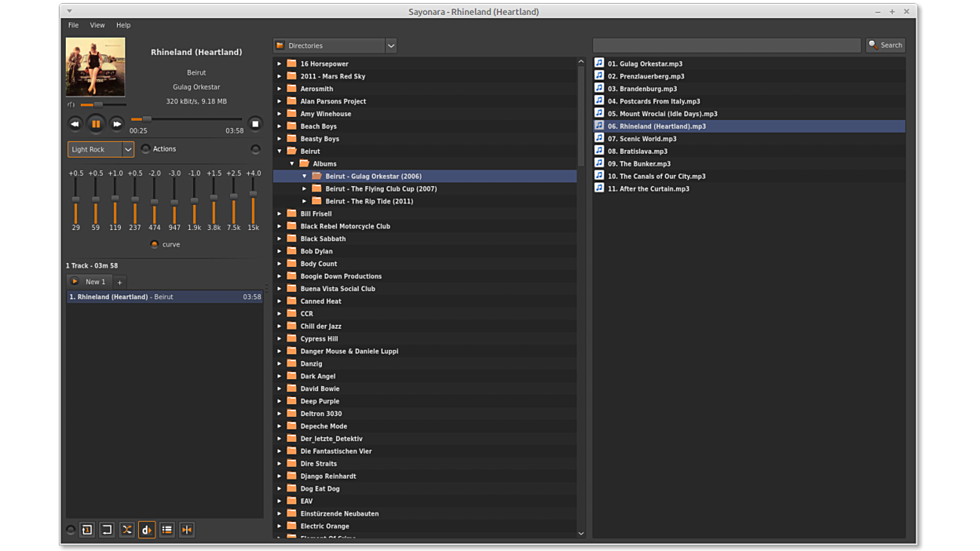Toggle the equalizer curve option
This screenshot has height=551, width=980.
(x=155, y=244)
